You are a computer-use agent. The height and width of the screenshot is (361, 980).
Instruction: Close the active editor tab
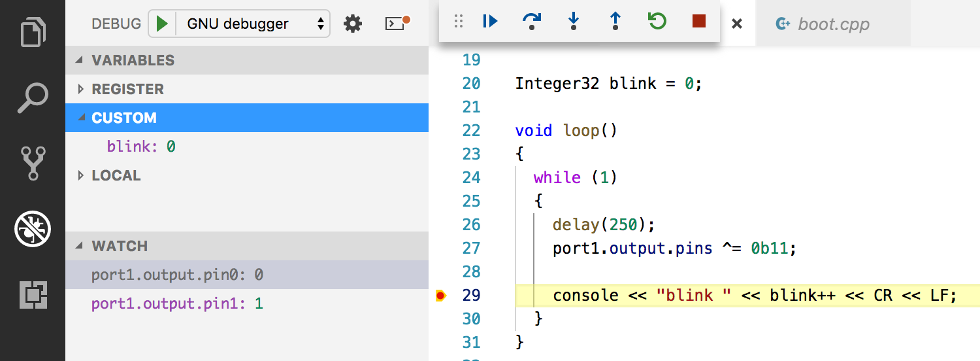737,24
